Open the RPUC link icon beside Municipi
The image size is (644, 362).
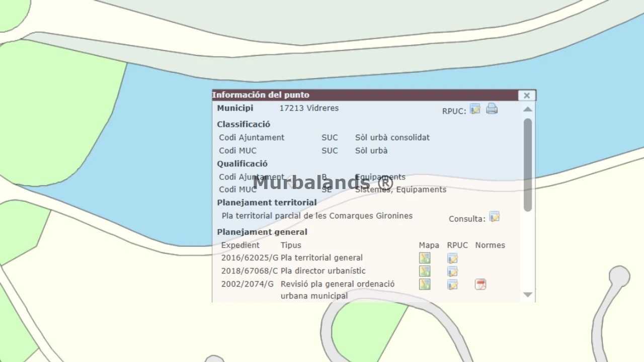tap(475, 109)
